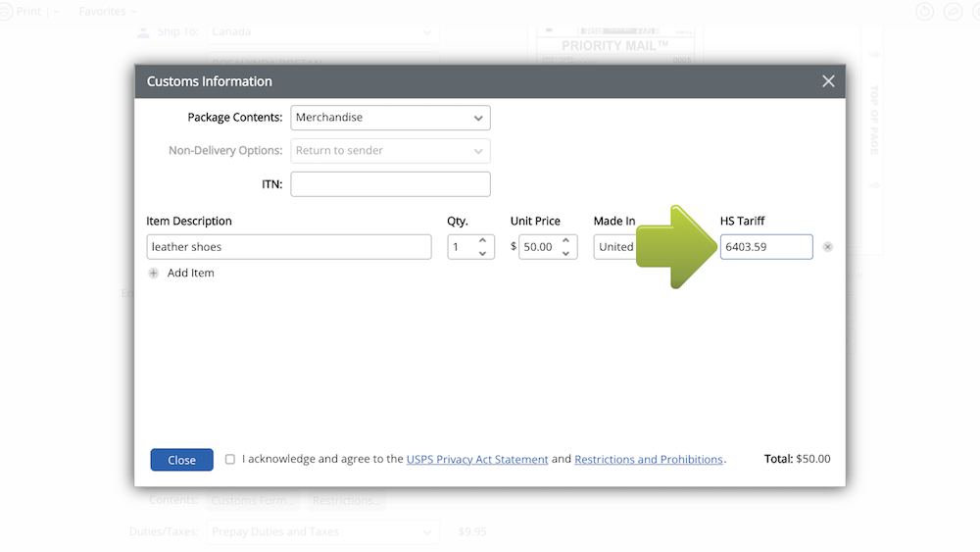This screenshot has width=980, height=552.
Task: Open the Made In country dropdown
Action: click(615, 247)
